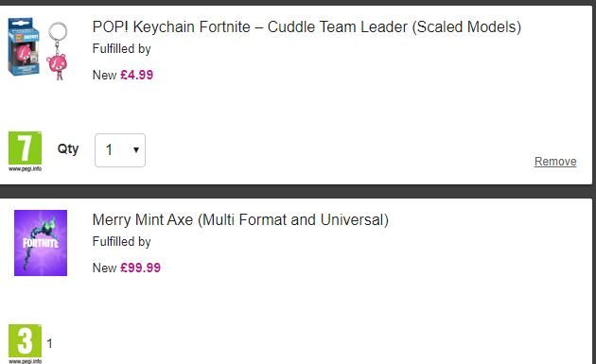The image size is (596, 364).
Task: Open the Merry Mint Axe product title
Action: point(240,220)
